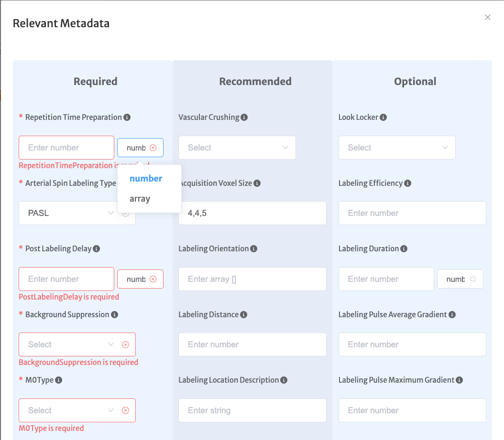504x440 pixels.
Task: Close the Relevant Metadata dialog
Action: point(488,17)
